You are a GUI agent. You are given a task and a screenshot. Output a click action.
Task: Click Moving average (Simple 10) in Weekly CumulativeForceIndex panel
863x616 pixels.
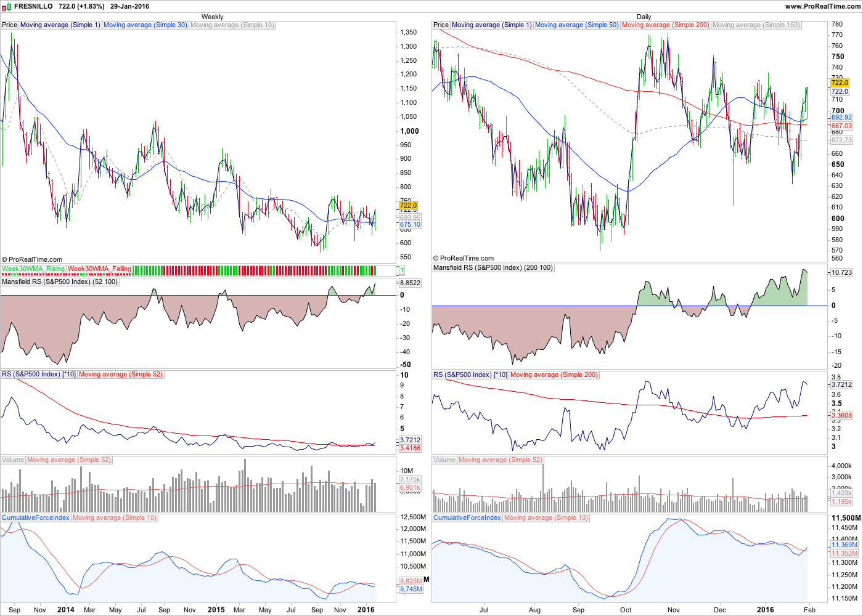point(115,518)
